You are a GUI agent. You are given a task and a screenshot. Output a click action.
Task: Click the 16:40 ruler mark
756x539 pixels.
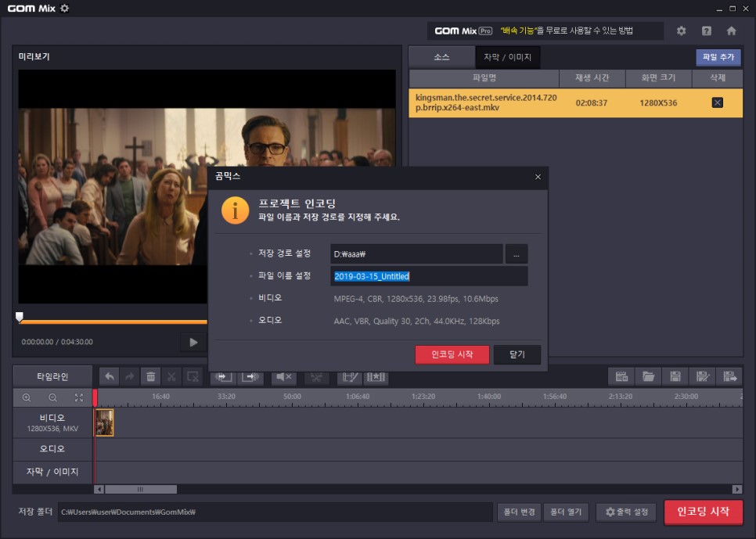tap(160, 397)
